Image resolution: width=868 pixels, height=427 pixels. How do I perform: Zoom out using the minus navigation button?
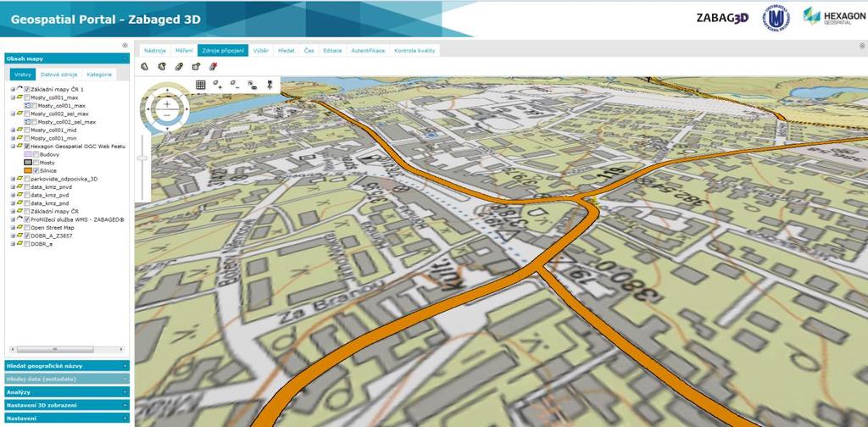[167, 114]
